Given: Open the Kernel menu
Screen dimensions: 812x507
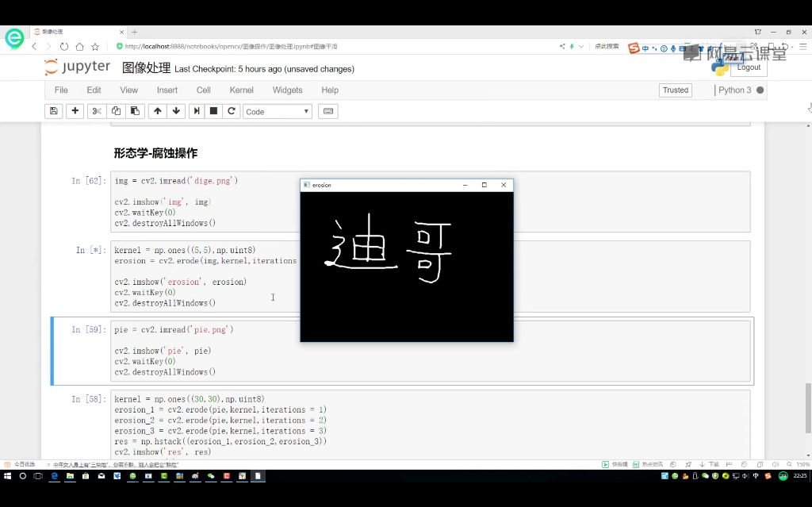Looking at the screenshot, I should (x=241, y=90).
